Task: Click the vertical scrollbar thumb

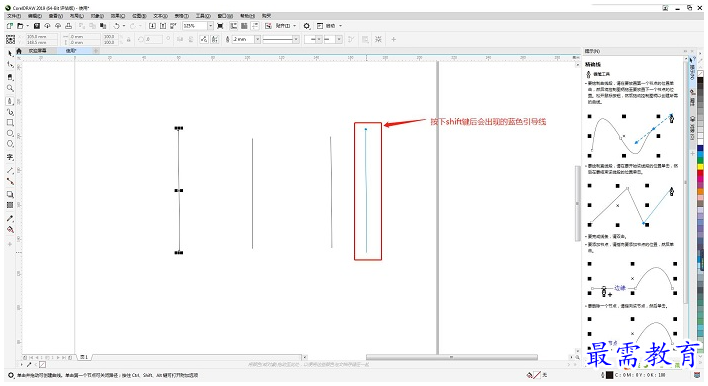Action: [578, 203]
